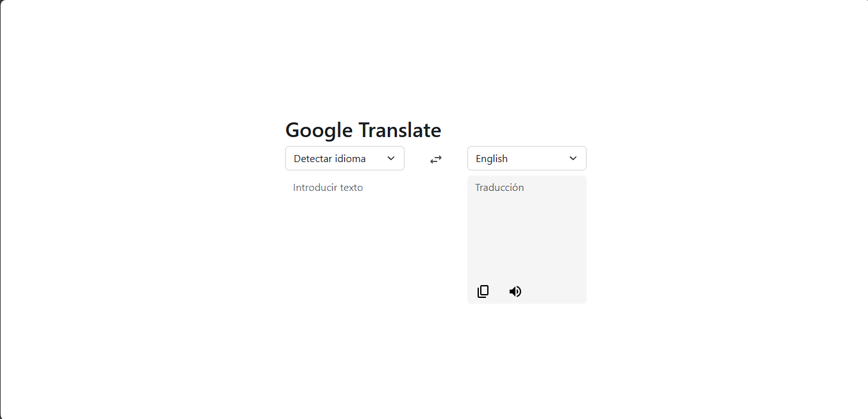Click the Google Translate title
The width and height of the screenshot is (868, 419).
point(363,130)
